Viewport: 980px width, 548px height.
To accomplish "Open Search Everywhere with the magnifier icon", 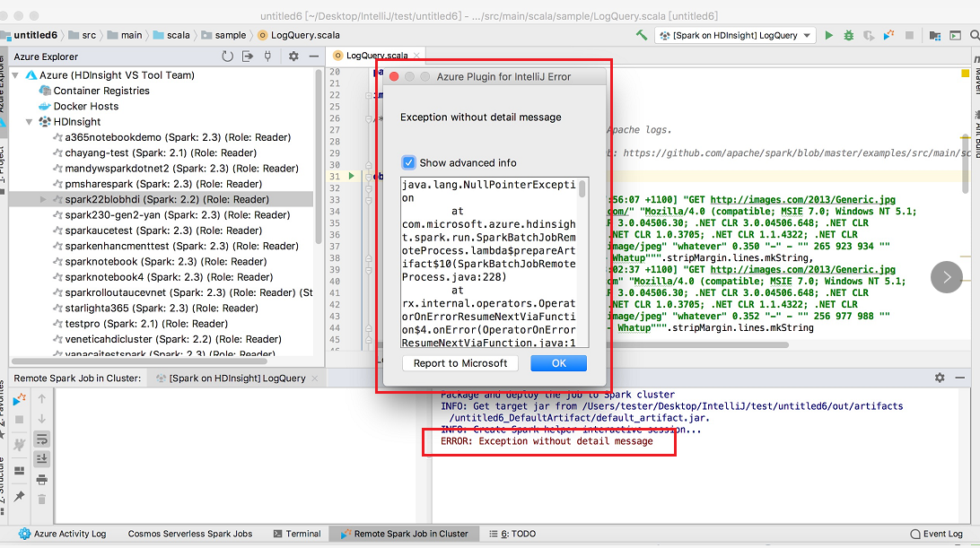I will 974,34.
